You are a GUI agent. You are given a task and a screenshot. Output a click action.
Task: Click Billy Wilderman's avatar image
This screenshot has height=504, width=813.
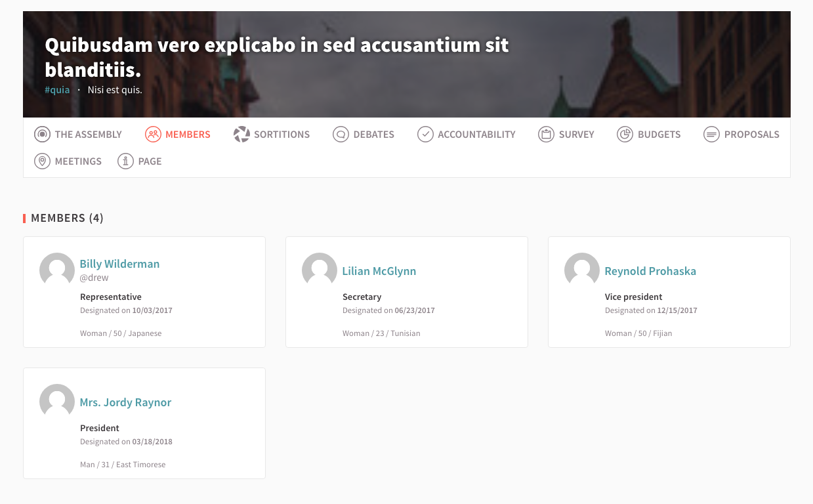pyautogui.click(x=57, y=270)
